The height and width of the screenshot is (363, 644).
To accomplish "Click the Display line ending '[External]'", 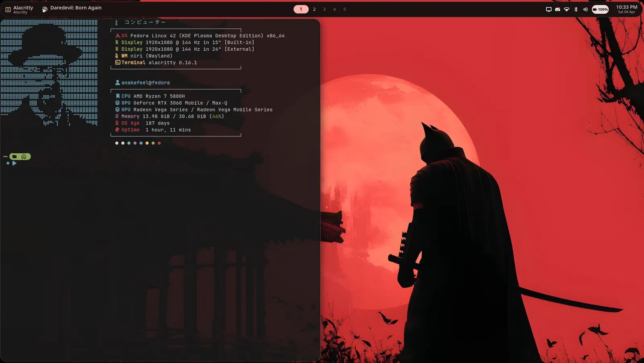I will [185, 49].
